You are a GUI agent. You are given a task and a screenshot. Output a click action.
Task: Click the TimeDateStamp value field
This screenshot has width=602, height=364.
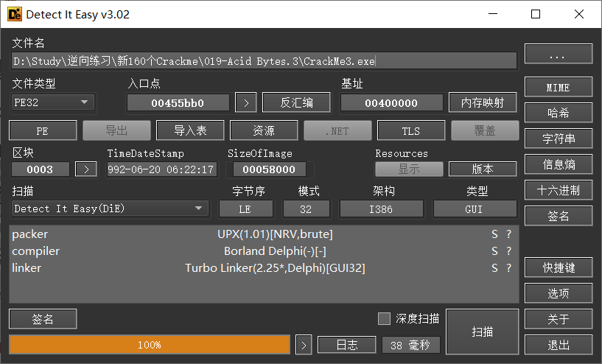161,169
